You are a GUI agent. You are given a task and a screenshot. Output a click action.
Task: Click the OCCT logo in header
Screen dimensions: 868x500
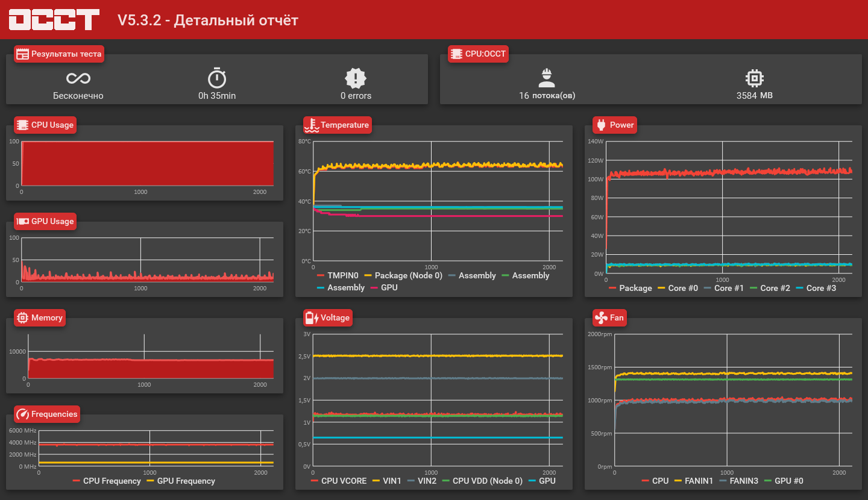[x=54, y=19]
